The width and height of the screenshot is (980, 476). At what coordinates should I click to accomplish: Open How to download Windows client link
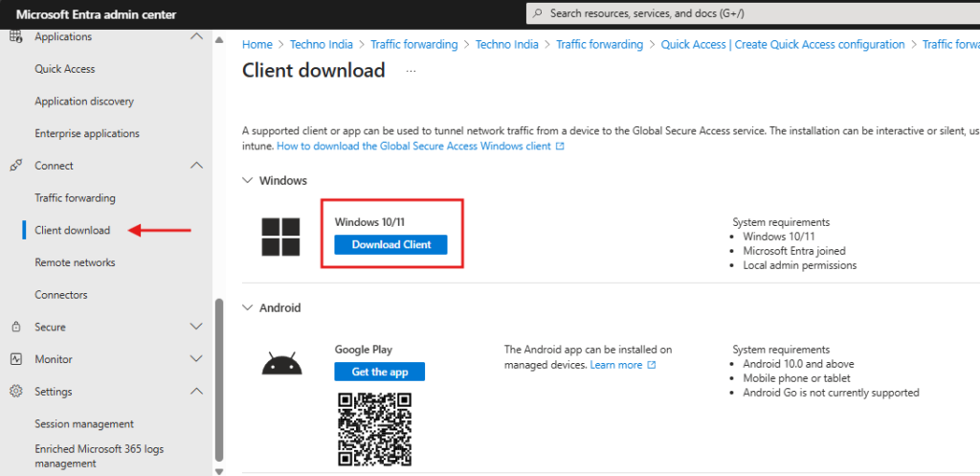[x=413, y=146]
